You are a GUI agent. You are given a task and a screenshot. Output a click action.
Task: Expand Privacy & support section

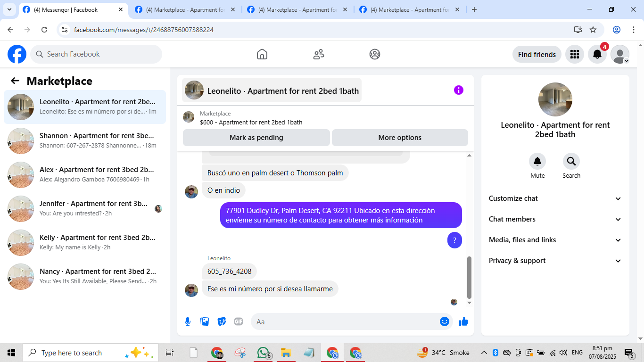tap(555, 261)
